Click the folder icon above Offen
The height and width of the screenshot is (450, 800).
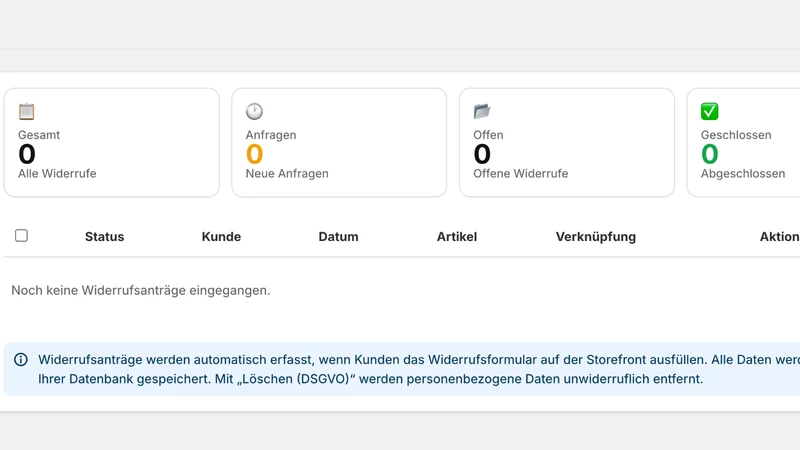(482, 111)
